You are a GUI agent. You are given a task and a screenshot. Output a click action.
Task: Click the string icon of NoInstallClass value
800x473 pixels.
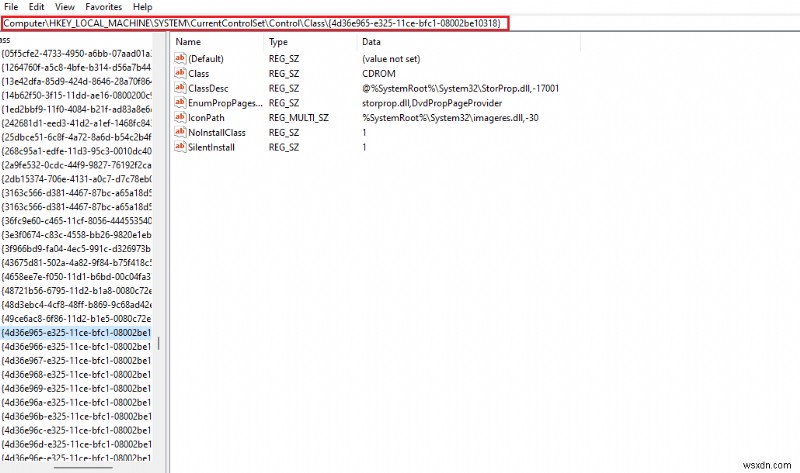pos(180,132)
